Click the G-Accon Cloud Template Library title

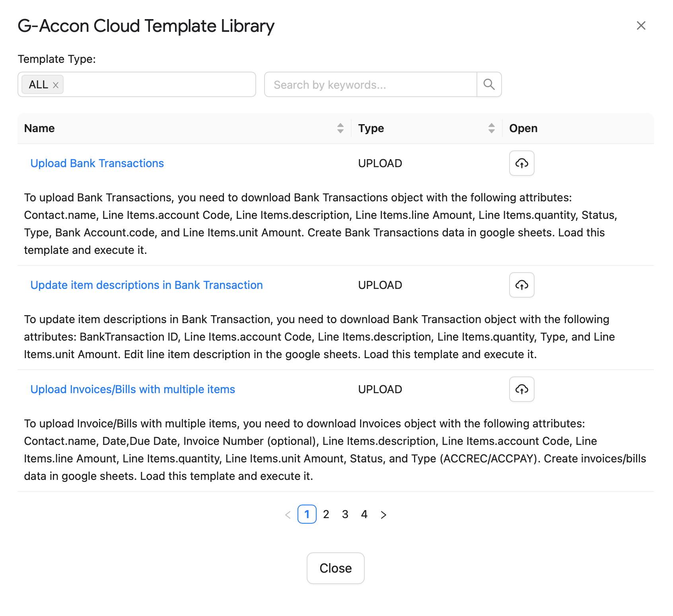coord(146,26)
